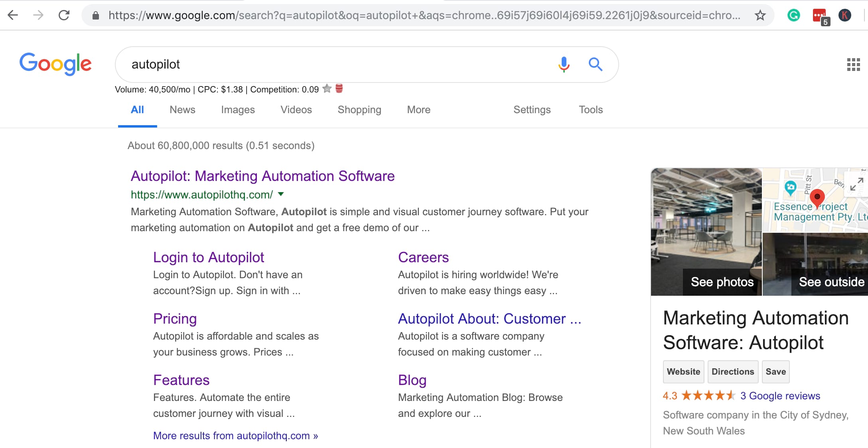This screenshot has height=448, width=868.
Task: Switch to the Images tab
Action: click(238, 110)
